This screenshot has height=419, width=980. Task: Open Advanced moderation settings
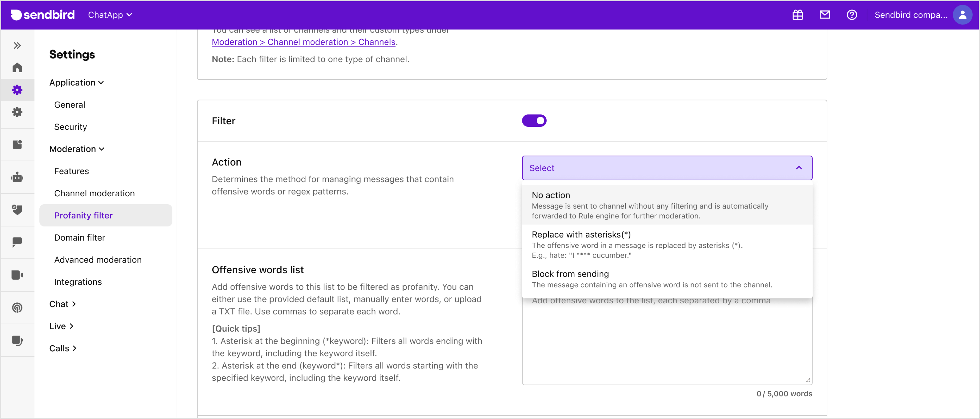point(98,259)
